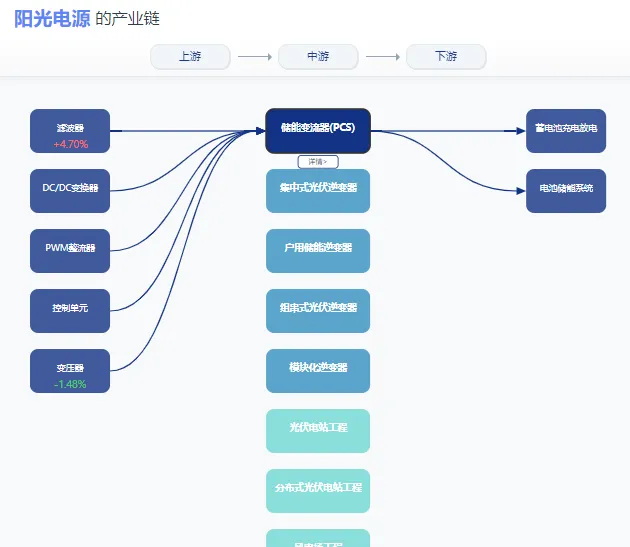Viewport: 630px width, 547px height.
Task: Select the 电池储能系统 downstream node
Action: click(x=566, y=191)
